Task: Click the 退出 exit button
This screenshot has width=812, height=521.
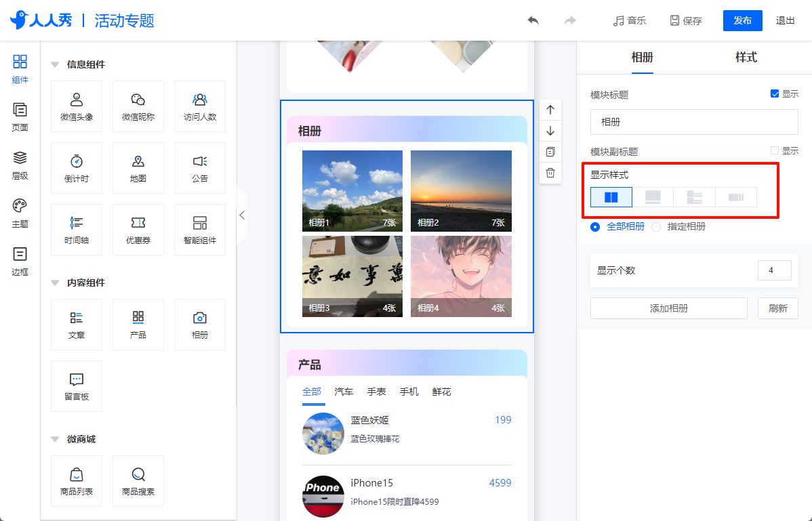Action: [785, 21]
